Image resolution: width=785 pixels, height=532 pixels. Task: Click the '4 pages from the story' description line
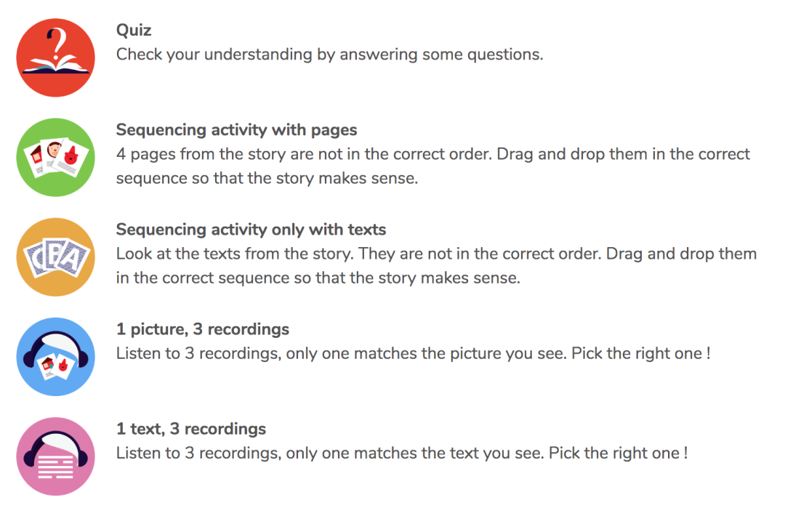432,154
